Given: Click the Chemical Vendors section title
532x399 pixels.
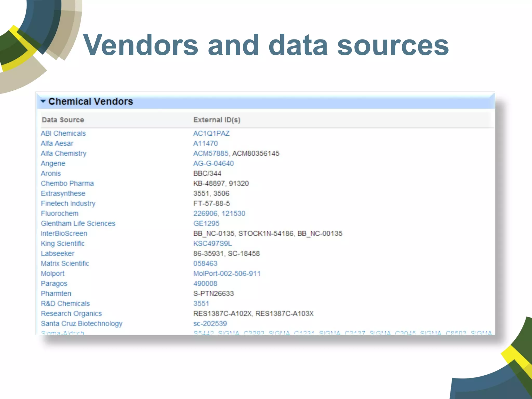Looking at the screenshot, I should click(x=91, y=101).
